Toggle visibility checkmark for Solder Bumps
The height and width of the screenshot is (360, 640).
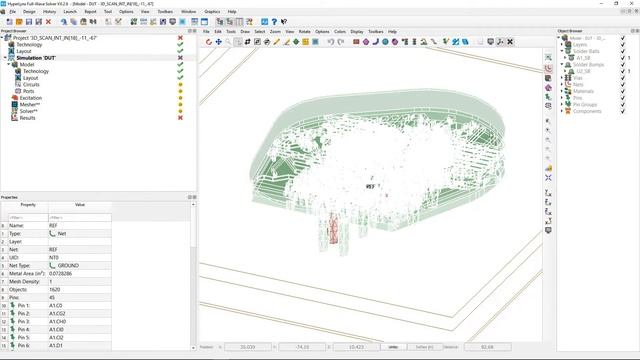tap(623, 64)
